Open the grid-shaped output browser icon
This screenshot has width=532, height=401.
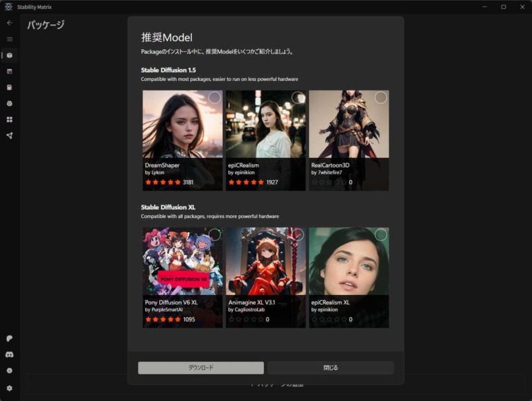click(x=10, y=119)
